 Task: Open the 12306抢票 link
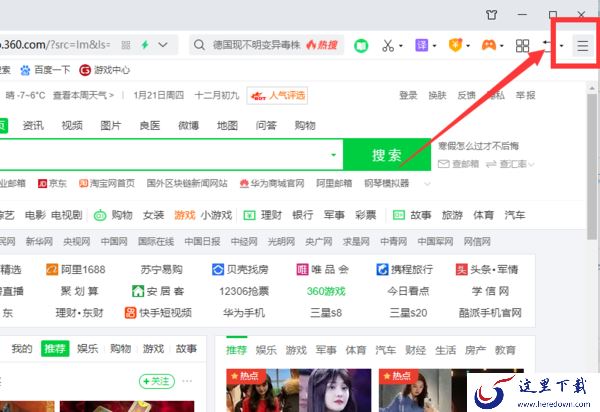point(244,291)
